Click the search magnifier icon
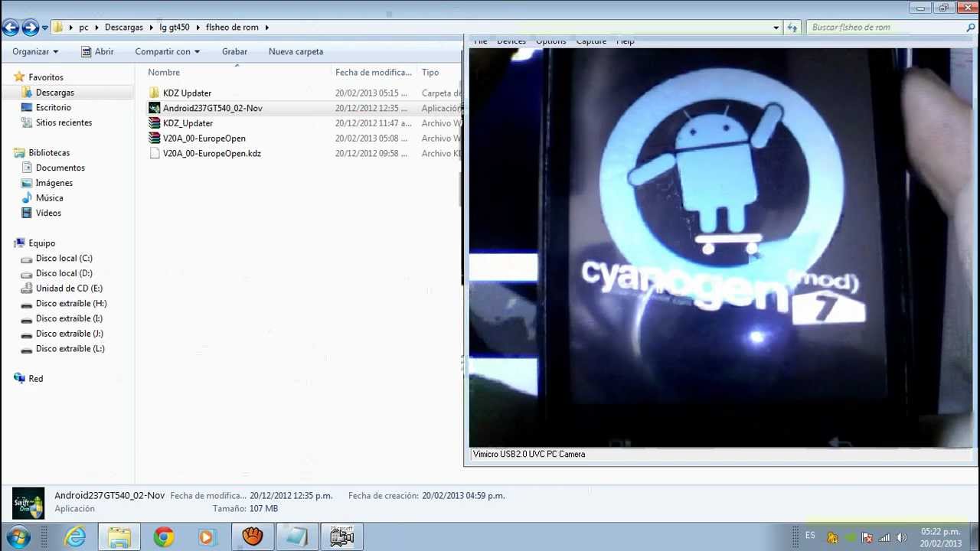Viewport: 980px width, 551px height. tap(970, 28)
